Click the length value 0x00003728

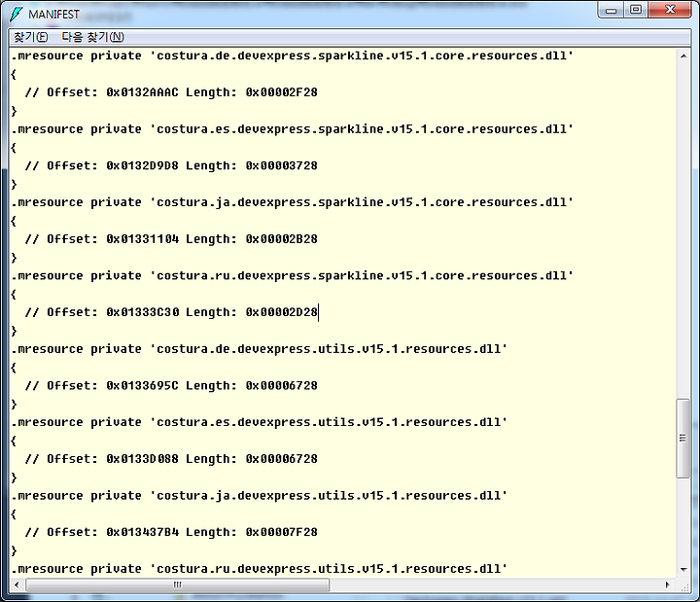(x=282, y=165)
